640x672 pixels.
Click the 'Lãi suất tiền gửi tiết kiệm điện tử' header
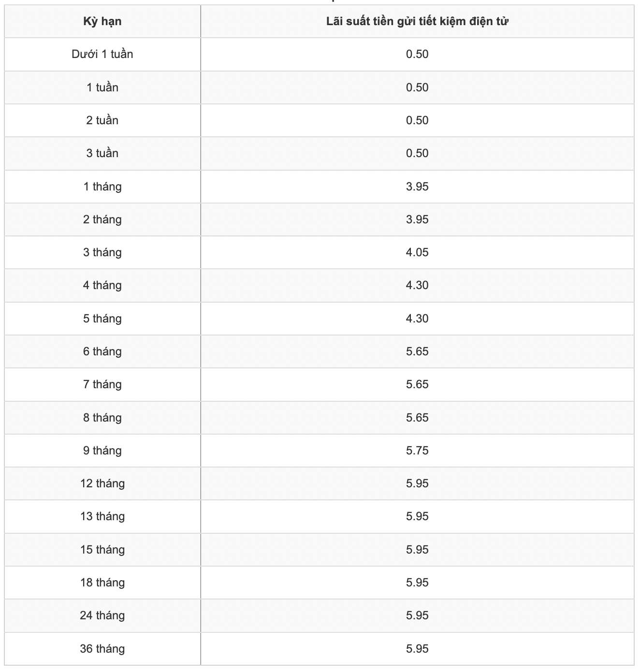(x=417, y=21)
